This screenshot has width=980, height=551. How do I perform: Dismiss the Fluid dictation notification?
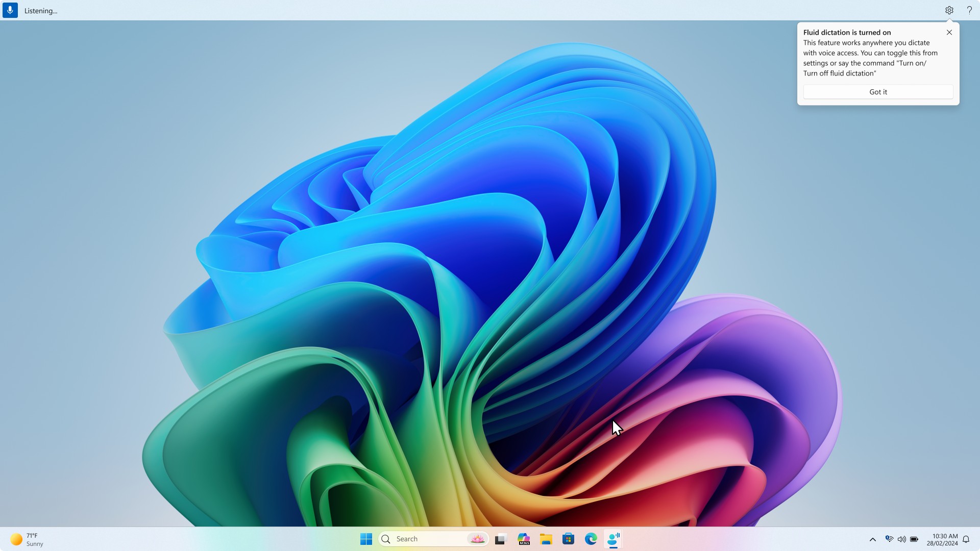tap(949, 32)
